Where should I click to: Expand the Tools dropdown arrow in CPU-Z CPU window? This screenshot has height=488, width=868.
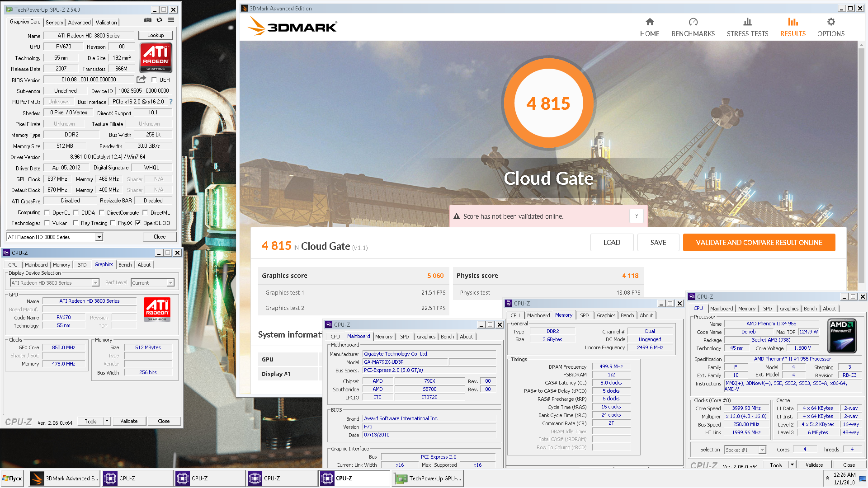(792, 465)
